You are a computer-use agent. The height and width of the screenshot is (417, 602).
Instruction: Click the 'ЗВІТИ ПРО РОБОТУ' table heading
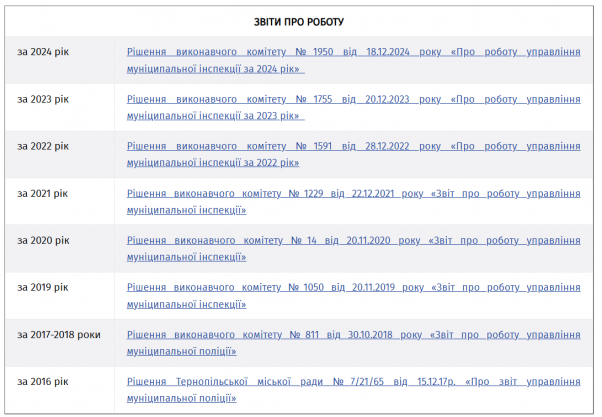click(x=300, y=20)
